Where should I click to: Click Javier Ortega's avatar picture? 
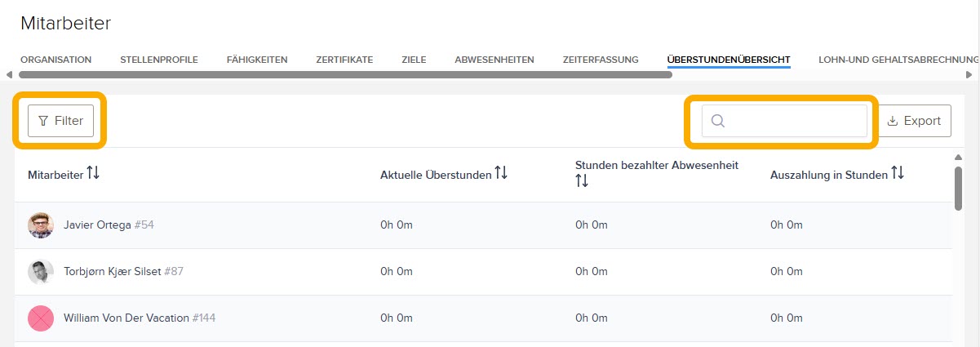pyautogui.click(x=41, y=225)
